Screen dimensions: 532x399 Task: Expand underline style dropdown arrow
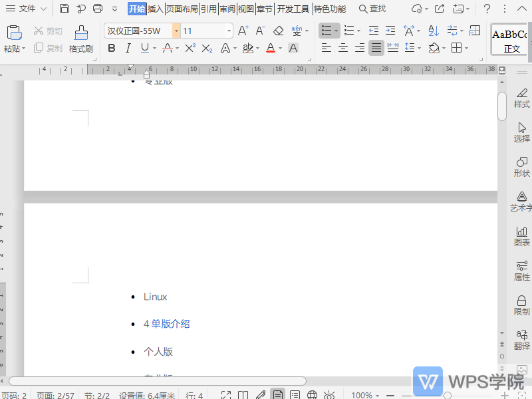155,49
